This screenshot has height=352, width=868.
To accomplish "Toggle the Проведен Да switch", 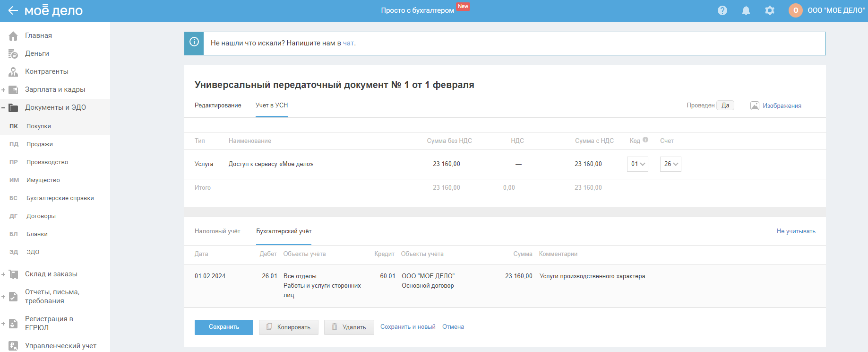I will pos(725,106).
